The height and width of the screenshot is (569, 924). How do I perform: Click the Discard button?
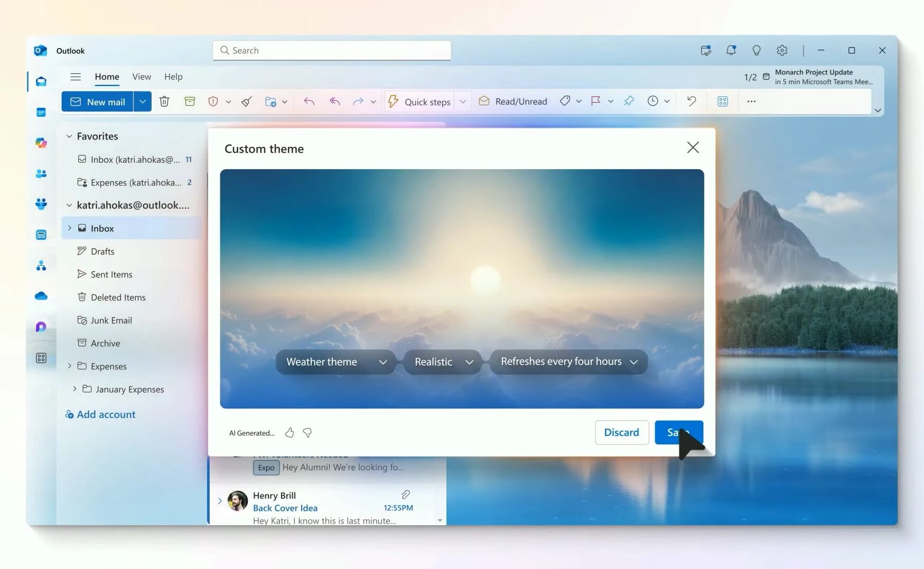coord(621,432)
